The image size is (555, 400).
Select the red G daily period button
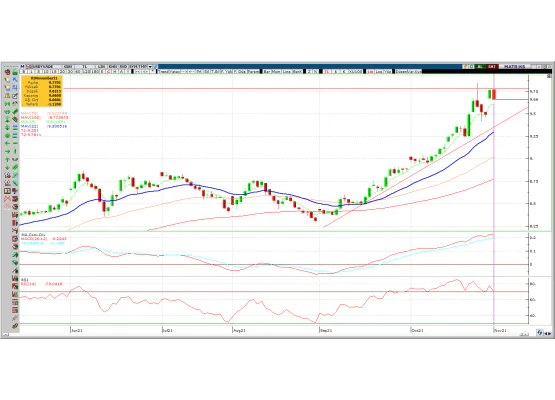tap(108, 71)
